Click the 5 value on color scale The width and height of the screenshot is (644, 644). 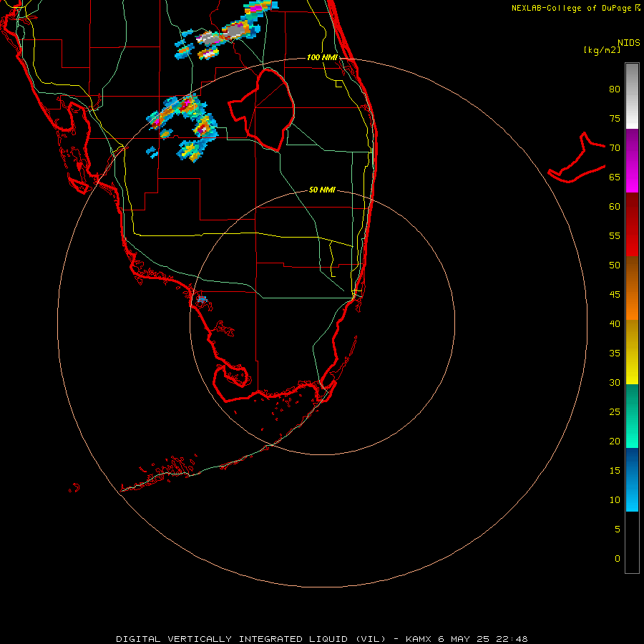(x=618, y=530)
